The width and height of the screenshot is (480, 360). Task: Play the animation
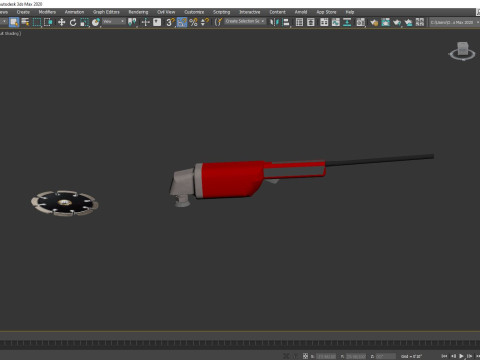tap(461, 356)
